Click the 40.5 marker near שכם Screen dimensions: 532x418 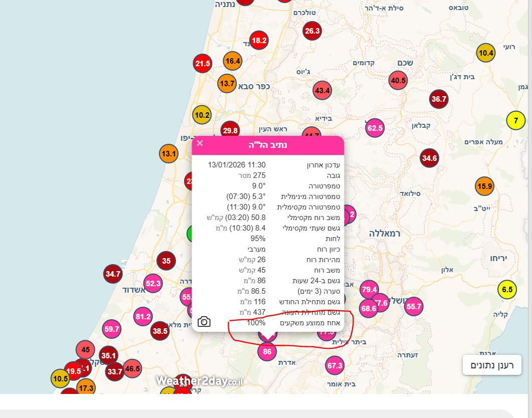(398, 80)
